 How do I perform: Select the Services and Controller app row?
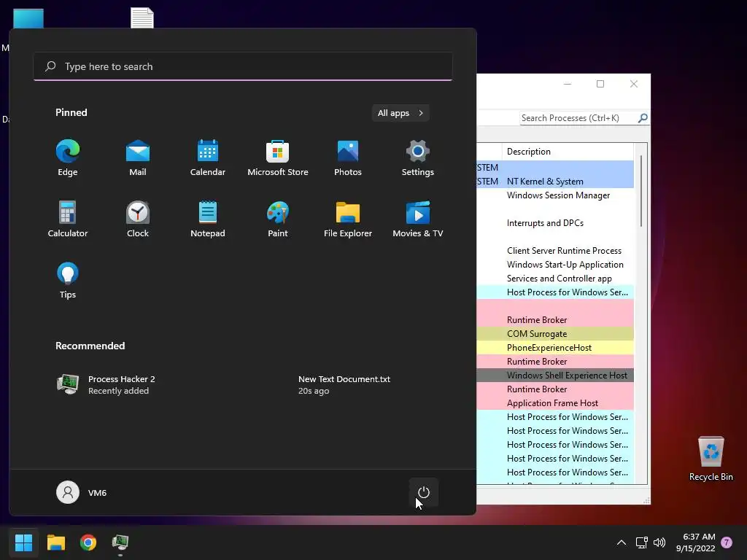coord(555,278)
